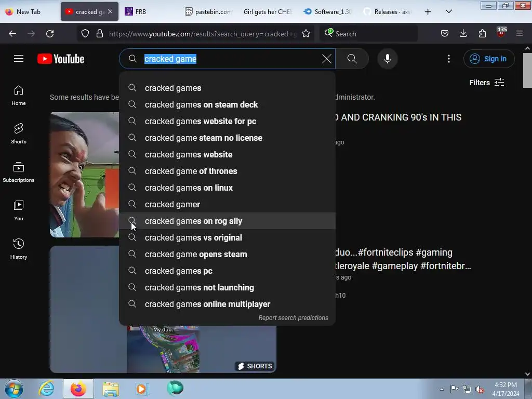
Task: Launch Internet Explorer from the taskbar
Action: pyautogui.click(x=46, y=389)
